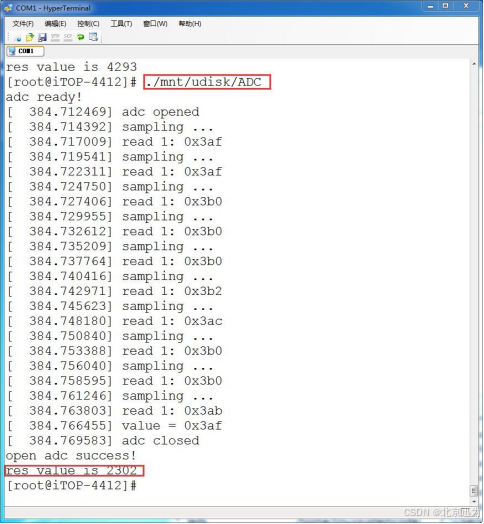Click the floppy disk save icon

[x=42, y=37]
